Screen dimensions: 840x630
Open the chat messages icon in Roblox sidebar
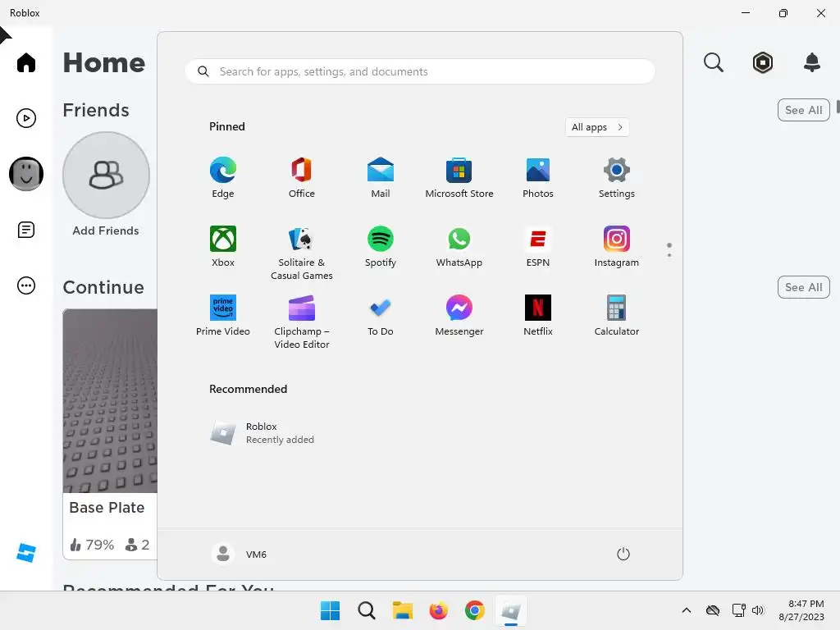pos(25,230)
